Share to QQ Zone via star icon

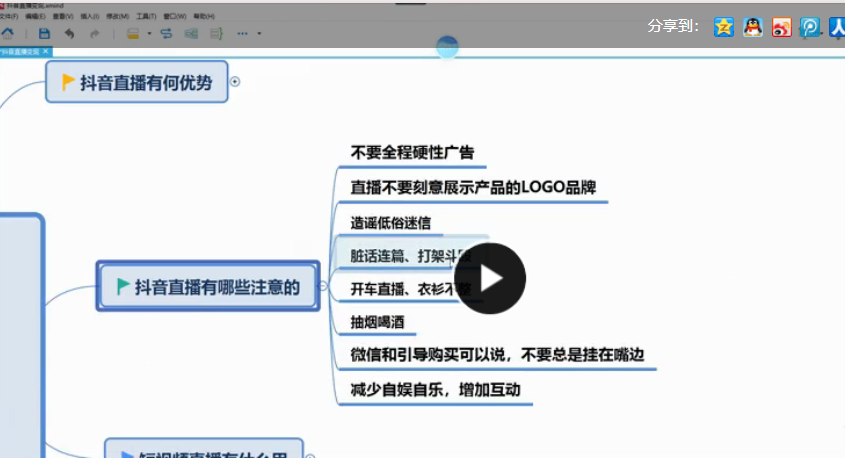[724, 26]
